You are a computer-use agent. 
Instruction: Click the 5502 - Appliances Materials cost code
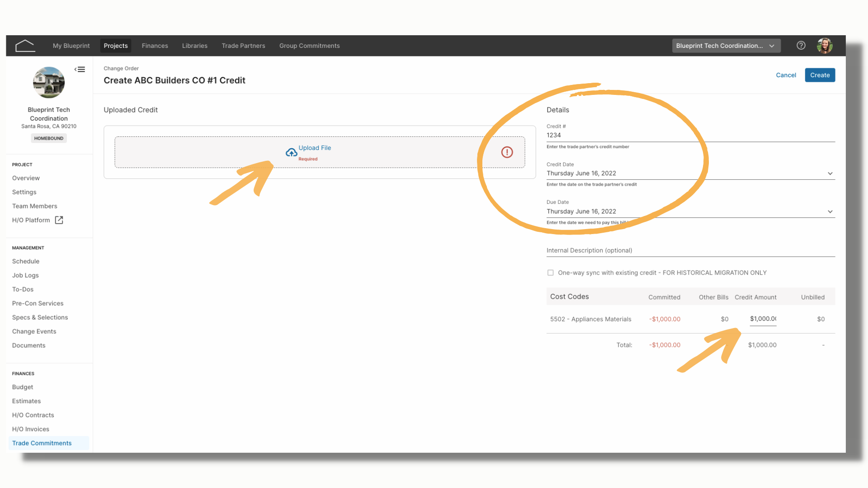coord(590,319)
